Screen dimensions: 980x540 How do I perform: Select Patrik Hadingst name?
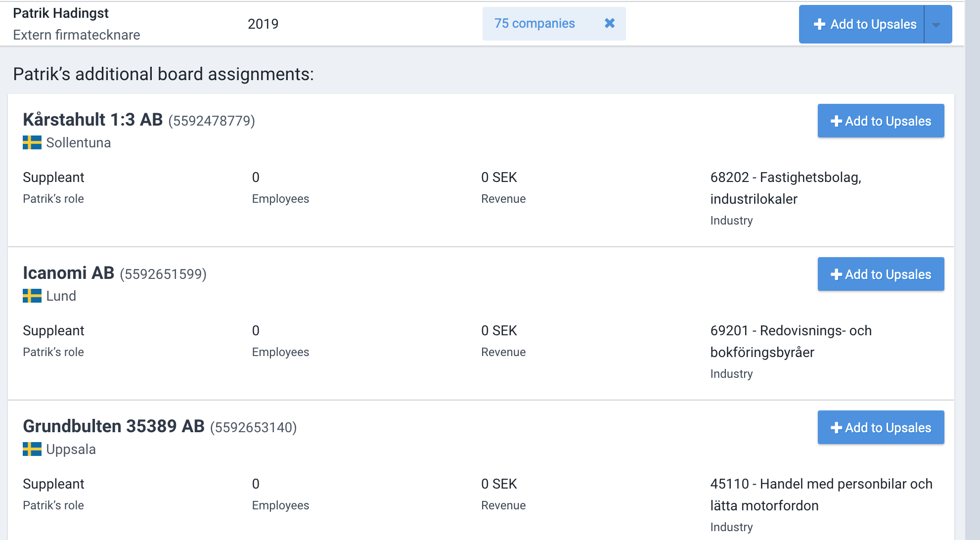coord(61,13)
